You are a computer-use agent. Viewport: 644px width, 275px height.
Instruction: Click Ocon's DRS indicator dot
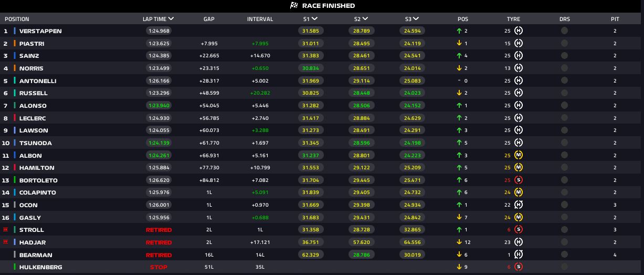coord(564,205)
